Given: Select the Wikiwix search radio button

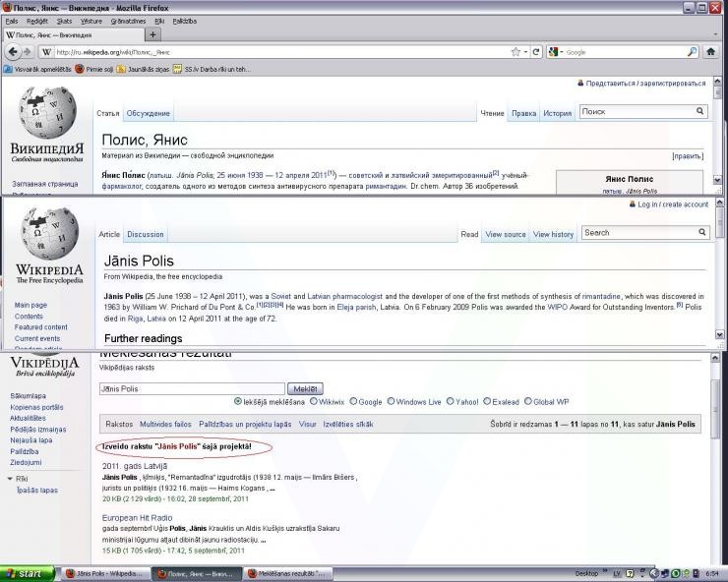Looking at the screenshot, I should click(x=315, y=401).
